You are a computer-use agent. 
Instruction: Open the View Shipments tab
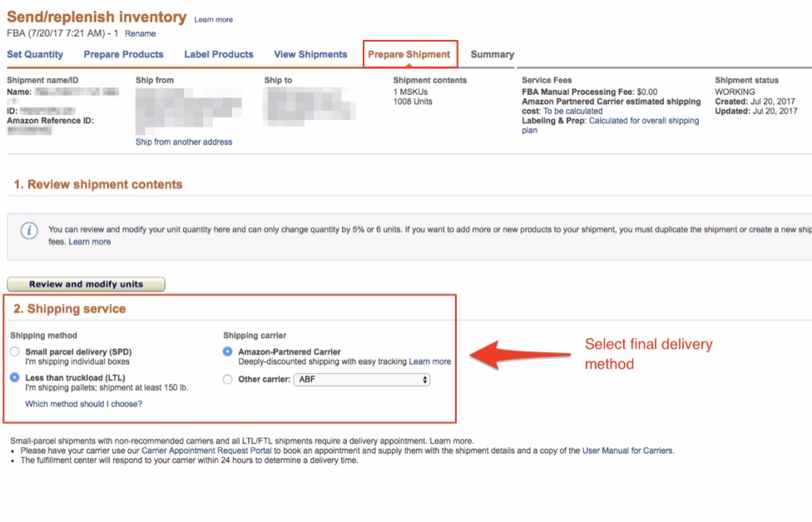(310, 54)
